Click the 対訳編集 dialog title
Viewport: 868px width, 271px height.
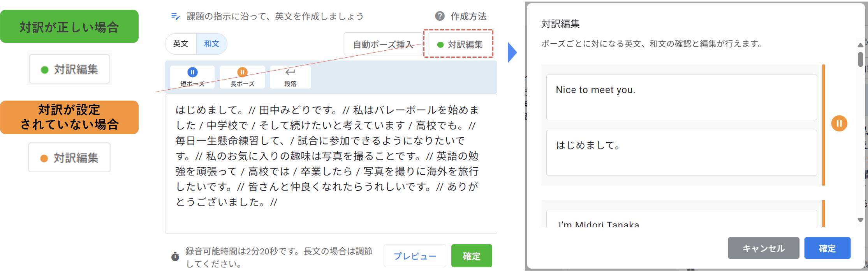tap(560, 24)
